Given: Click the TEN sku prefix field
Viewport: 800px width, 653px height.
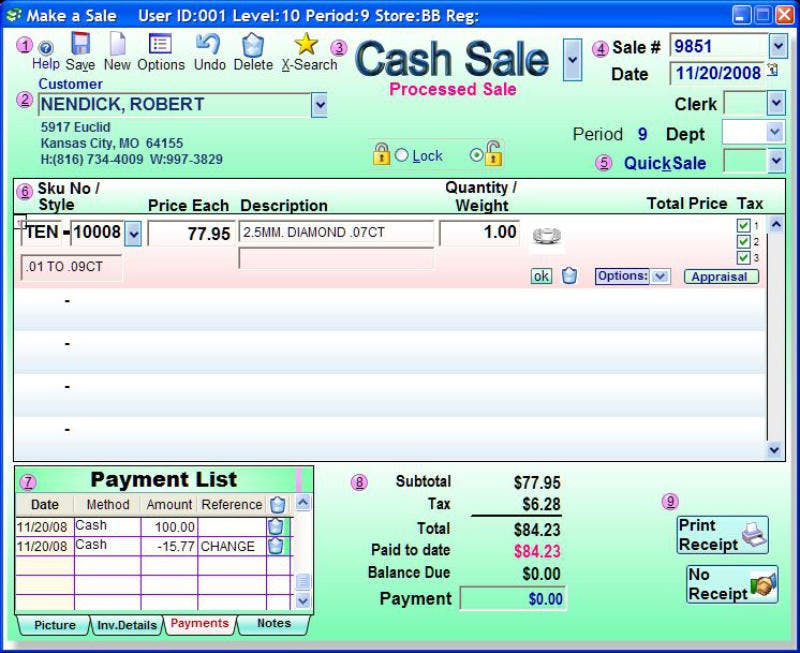Looking at the screenshot, I should coord(42,233).
